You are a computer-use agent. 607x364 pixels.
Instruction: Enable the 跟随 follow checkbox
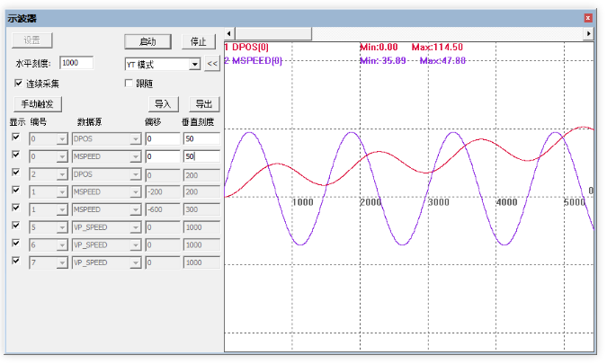[129, 84]
